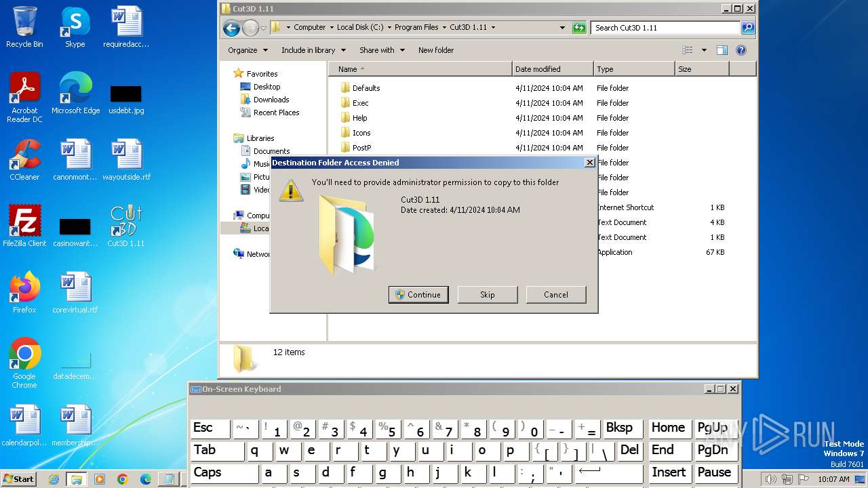The height and width of the screenshot is (488, 868).
Task: Open the Recycle Bin desktop icon
Action: [x=24, y=27]
